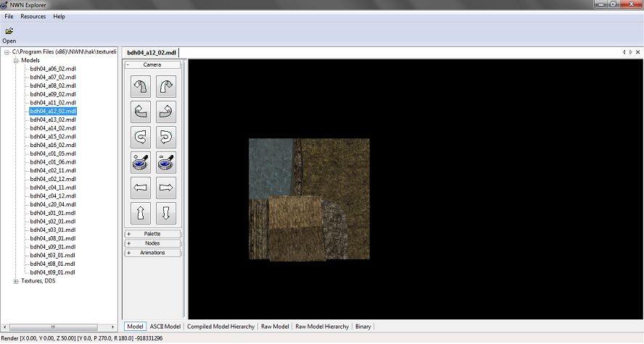
Task: Click the pan camera left arrow button
Action: (141, 189)
